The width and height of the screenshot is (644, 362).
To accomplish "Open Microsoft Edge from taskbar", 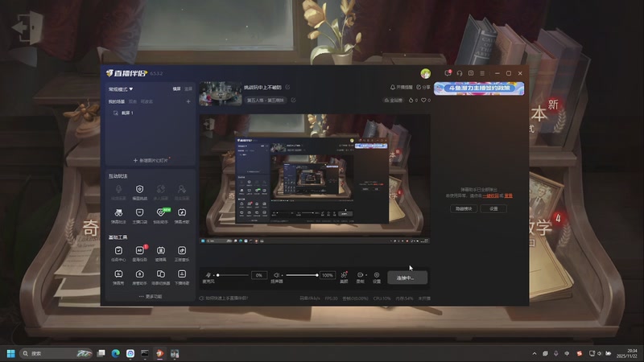I will tap(115, 353).
